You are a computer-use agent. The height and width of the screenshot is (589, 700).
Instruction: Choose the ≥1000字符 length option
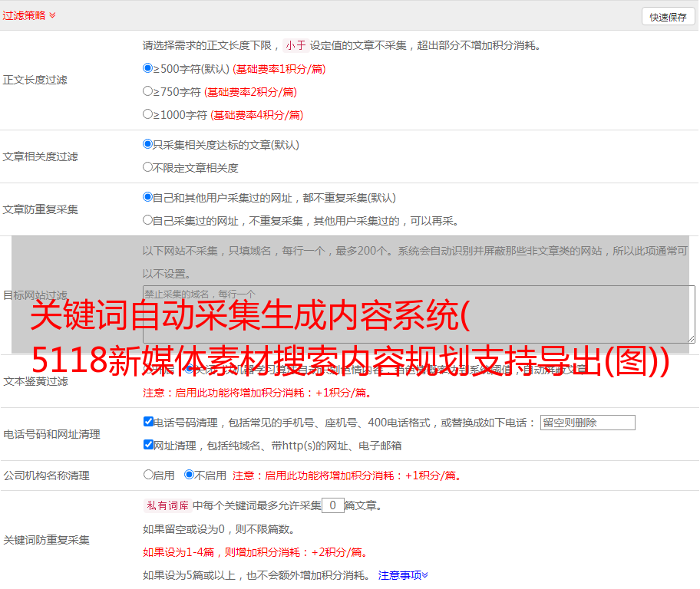pyautogui.click(x=148, y=114)
